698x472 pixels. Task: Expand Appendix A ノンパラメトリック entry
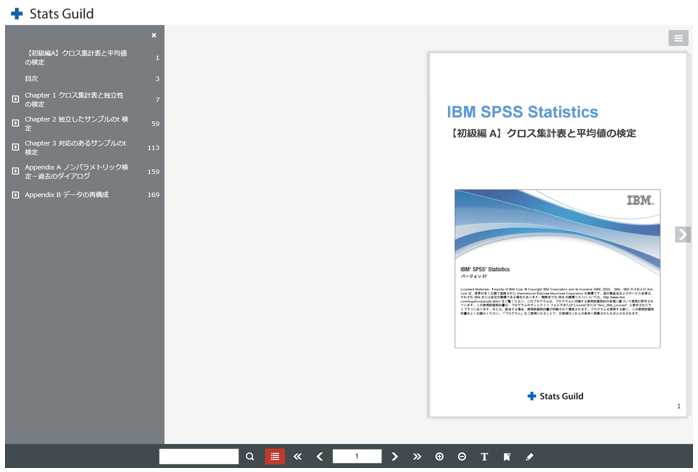click(x=16, y=171)
